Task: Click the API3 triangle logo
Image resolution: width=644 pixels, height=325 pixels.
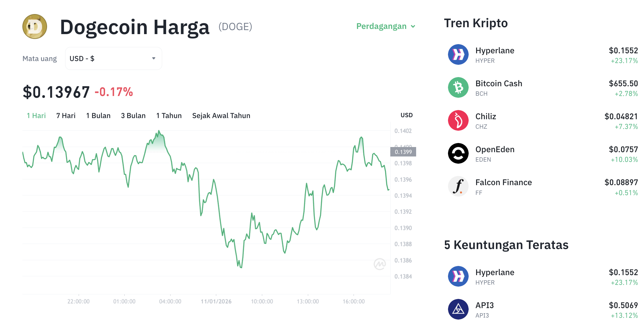Action: click(x=458, y=309)
